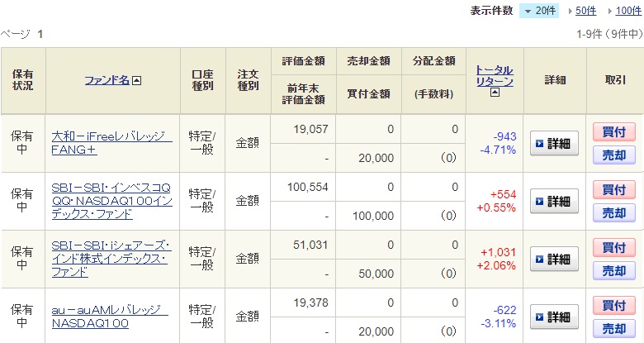Image resolution: width=644 pixels, height=343 pixels.
Task: Click the ページ 1 indicator
Action: [x=21, y=34]
